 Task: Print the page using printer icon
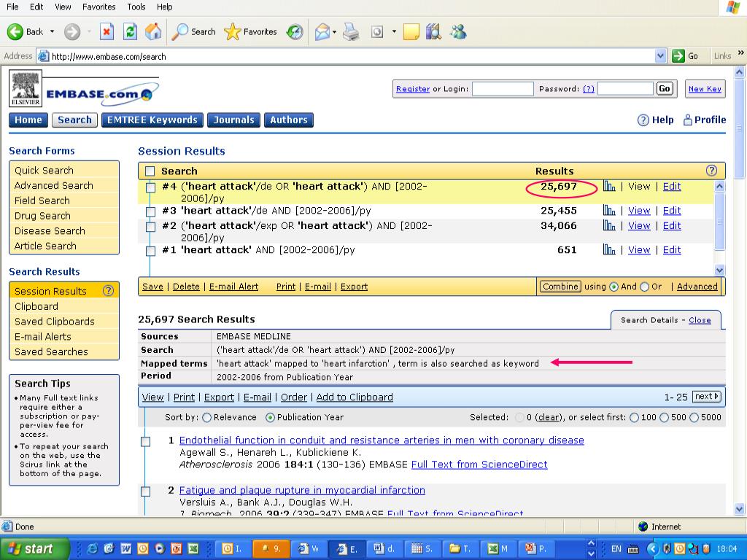[351, 32]
